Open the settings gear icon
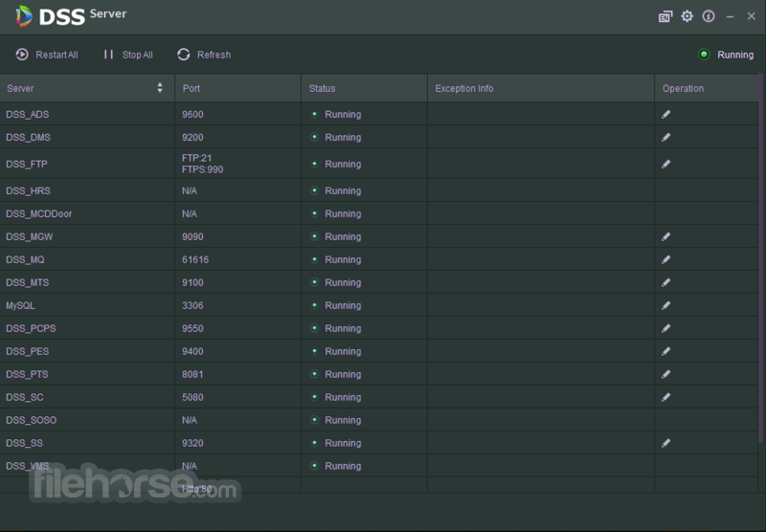This screenshot has width=766, height=532. 687,16
